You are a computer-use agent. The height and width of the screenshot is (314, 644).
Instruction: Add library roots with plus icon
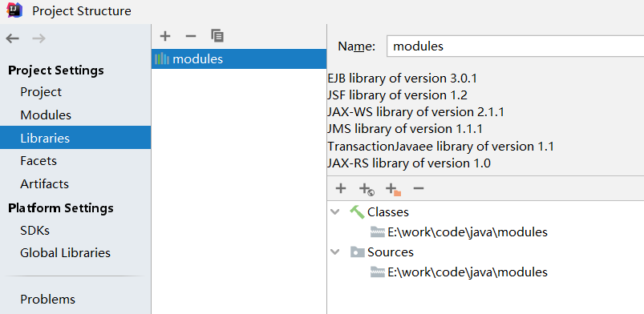[x=341, y=188]
